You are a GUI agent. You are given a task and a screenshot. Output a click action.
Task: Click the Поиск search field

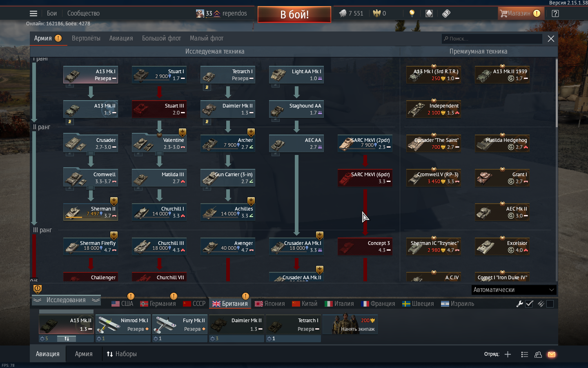coord(492,39)
